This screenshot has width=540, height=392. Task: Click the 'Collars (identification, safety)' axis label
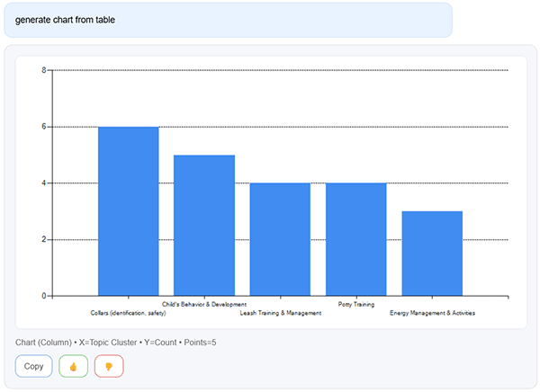click(128, 313)
